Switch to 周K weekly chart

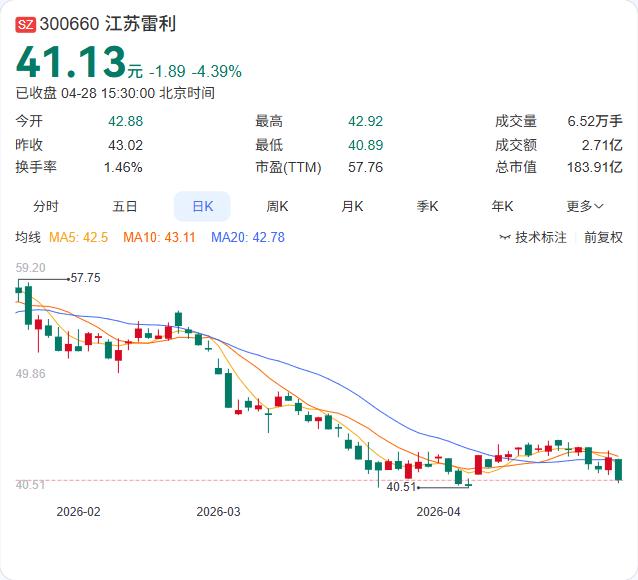pyautogui.click(x=277, y=206)
